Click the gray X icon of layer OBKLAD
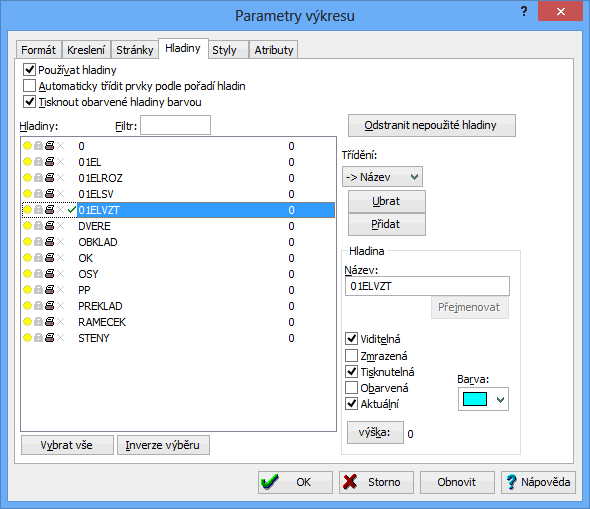590x509 pixels. tap(61, 242)
